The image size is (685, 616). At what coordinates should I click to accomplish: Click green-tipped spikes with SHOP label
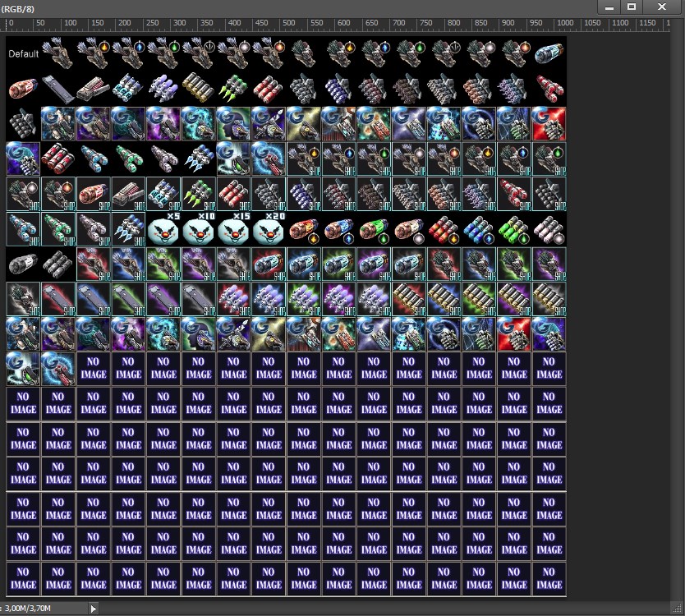tap(198, 195)
